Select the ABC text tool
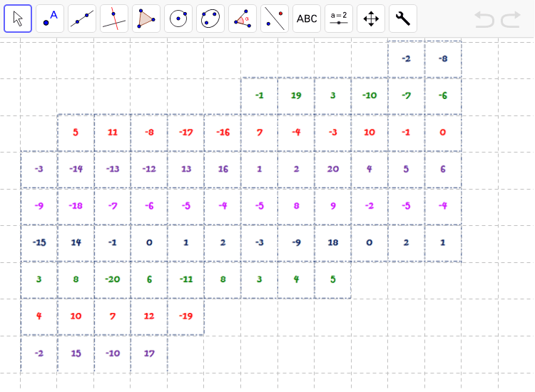The height and width of the screenshot is (392, 535). 307,19
